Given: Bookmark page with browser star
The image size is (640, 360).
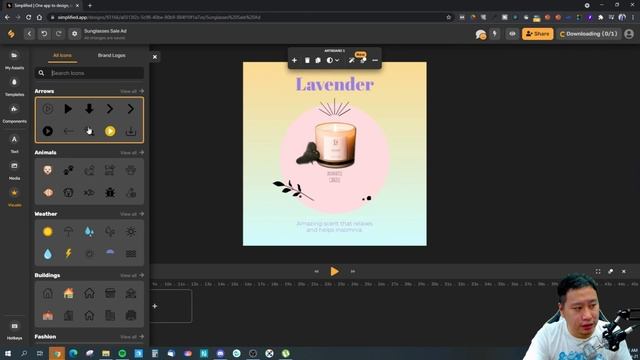Looking at the screenshot, I should [449, 17].
